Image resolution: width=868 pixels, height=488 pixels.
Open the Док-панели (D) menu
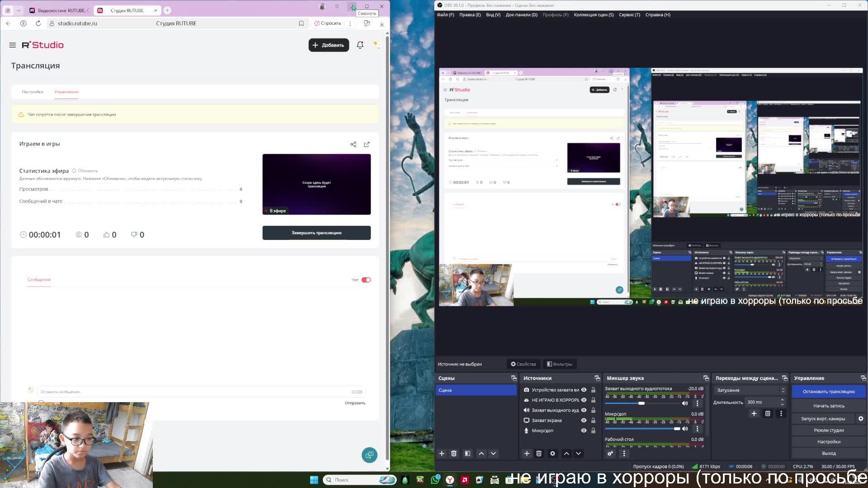click(521, 15)
